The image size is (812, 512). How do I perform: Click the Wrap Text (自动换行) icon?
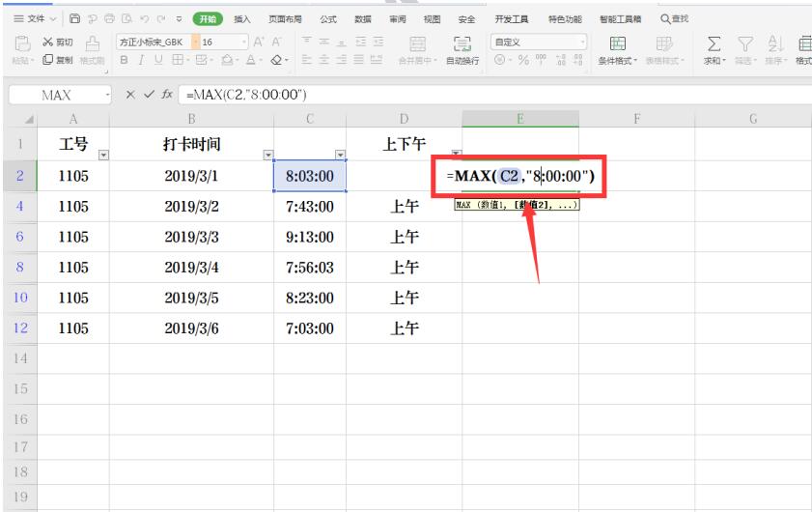[462, 44]
